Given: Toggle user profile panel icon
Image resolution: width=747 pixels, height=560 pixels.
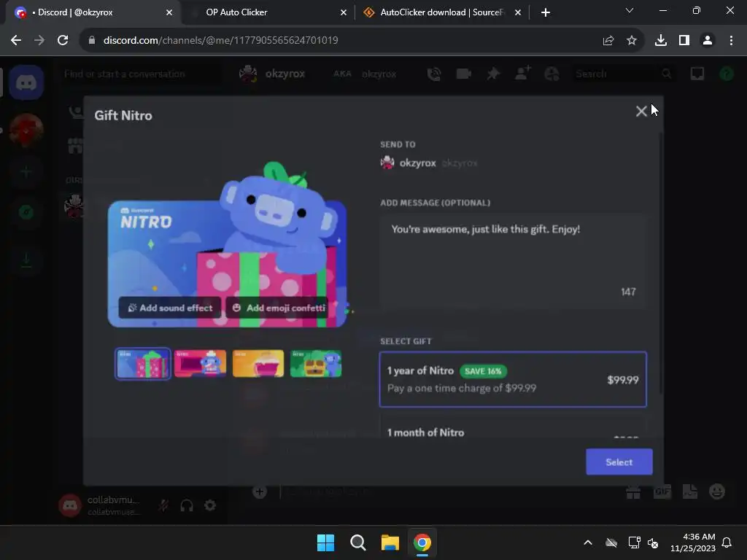Looking at the screenshot, I should (551, 74).
